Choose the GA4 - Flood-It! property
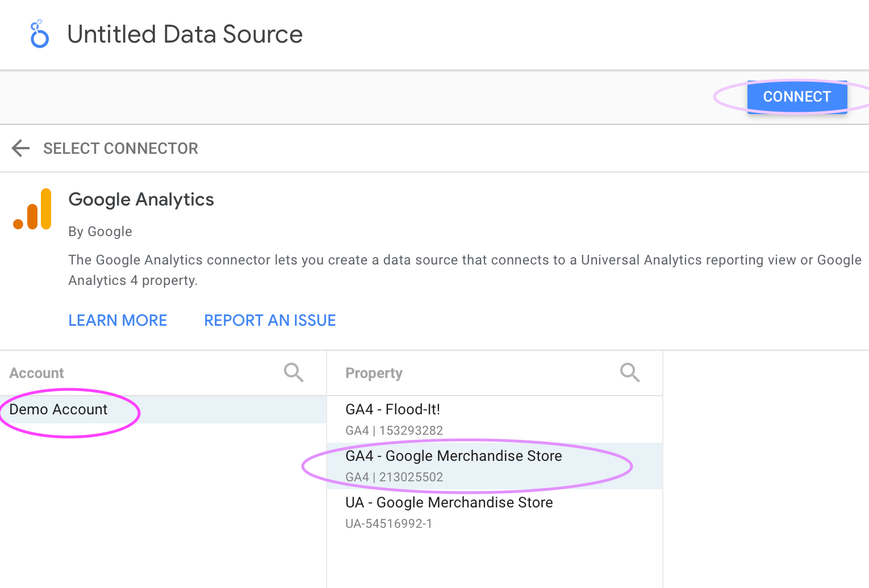869x588 pixels. click(x=495, y=419)
